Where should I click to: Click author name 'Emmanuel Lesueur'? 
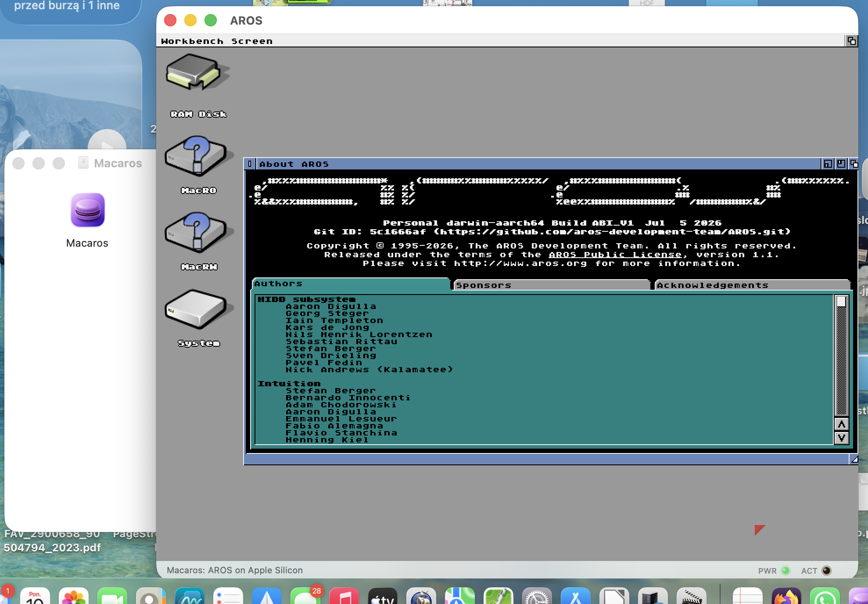(341, 419)
